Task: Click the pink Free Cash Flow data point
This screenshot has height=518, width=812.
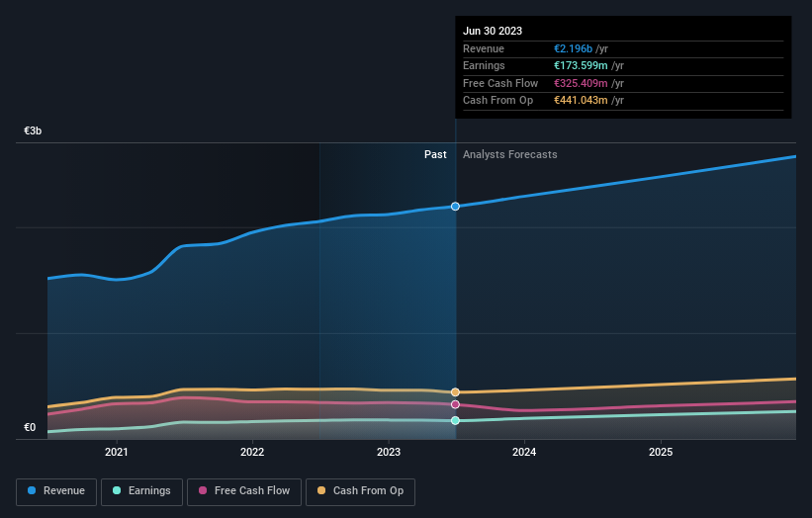Action: tap(455, 404)
